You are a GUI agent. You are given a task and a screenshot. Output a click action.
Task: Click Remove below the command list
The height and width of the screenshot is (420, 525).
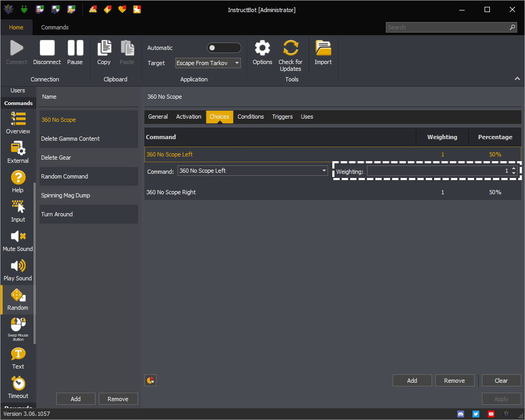pos(118,399)
